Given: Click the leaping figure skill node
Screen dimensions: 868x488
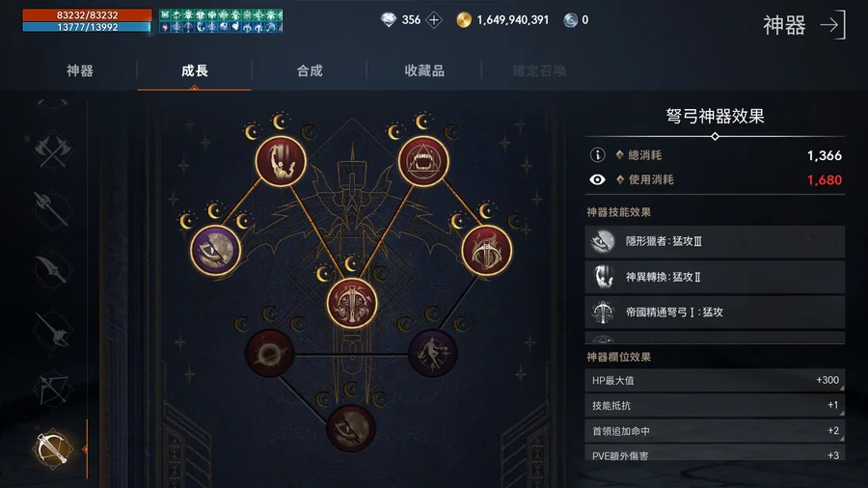Looking at the screenshot, I should [281, 161].
